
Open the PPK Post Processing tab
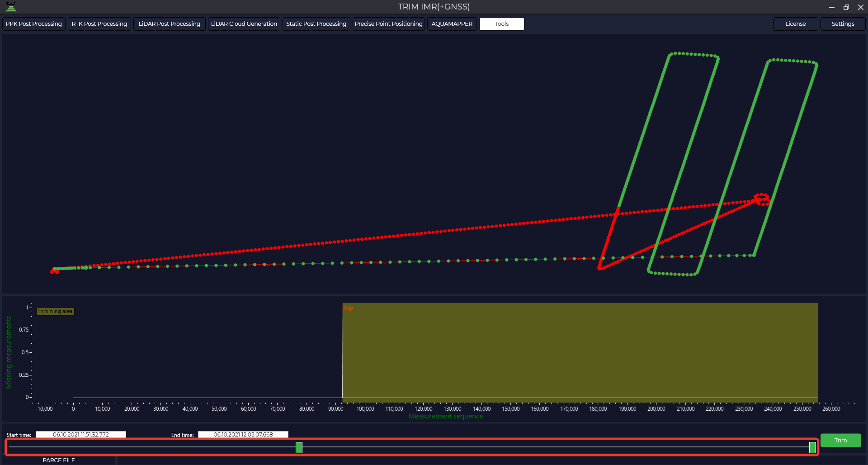coord(34,24)
